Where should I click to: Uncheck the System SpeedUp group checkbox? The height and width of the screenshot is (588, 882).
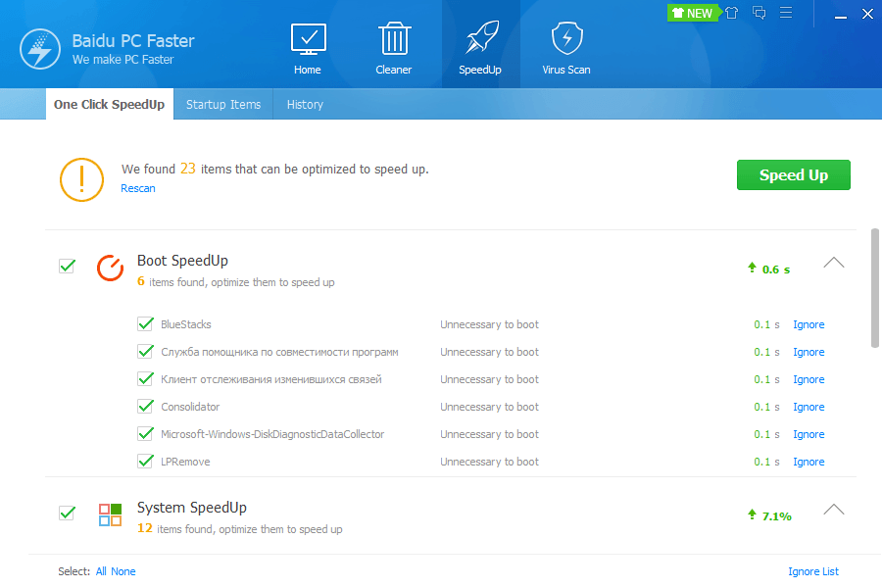tap(67, 513)
